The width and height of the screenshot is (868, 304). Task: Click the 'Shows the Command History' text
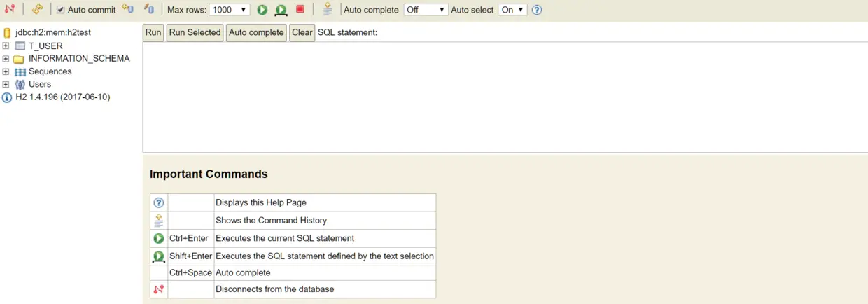click(272, 220)
